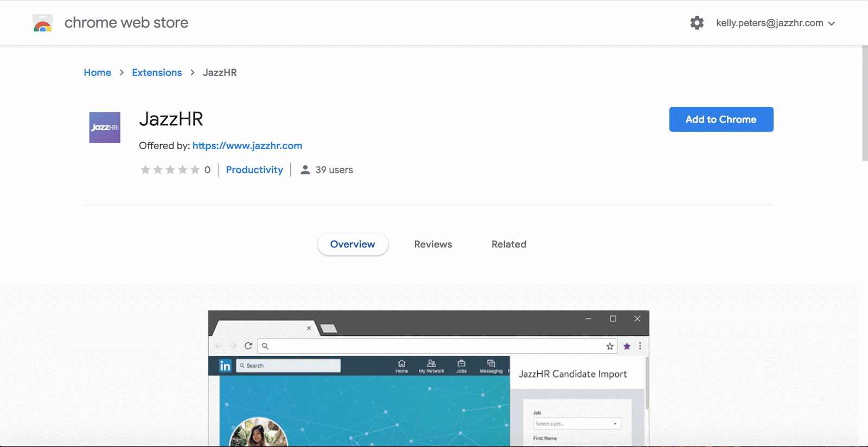Click the back arrow in the preview browser
The width and height of the screenshot is (868, 447).
pos(219,346)
